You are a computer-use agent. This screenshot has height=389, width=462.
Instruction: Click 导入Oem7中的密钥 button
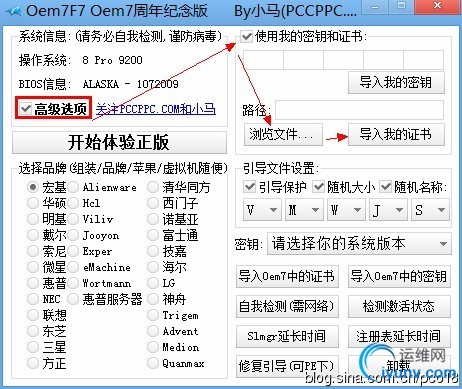pyautogui.click(x=399, y=276)
